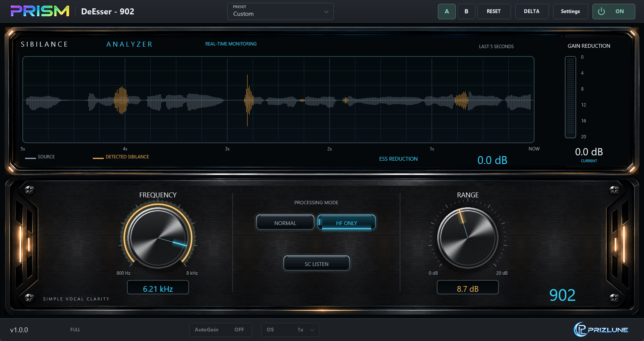Click the 20 dB maximum range label
Viewport: 644px width, 341px height.
[x=502, y=273]
